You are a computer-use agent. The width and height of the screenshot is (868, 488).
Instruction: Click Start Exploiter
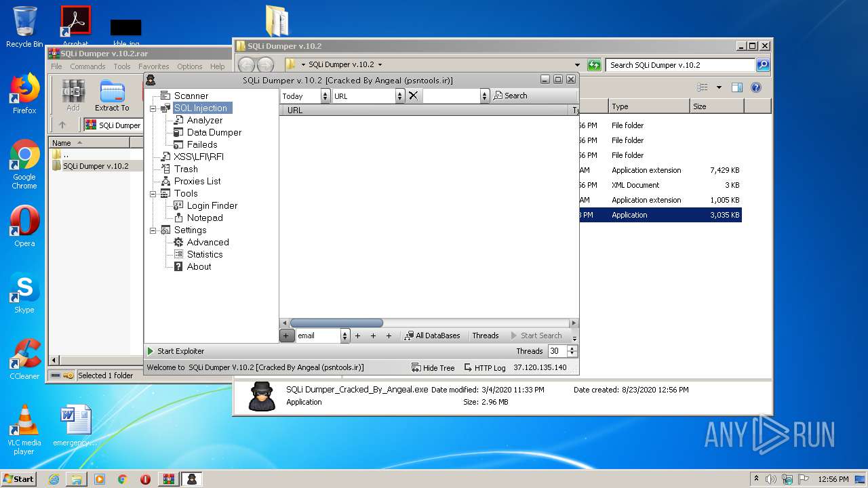(176, 351)
